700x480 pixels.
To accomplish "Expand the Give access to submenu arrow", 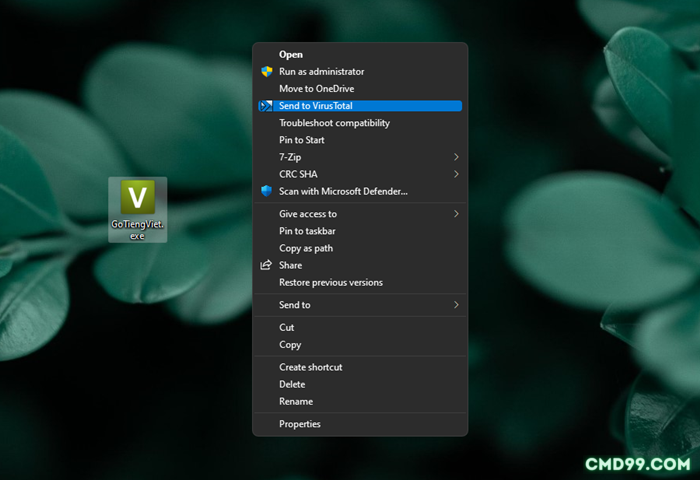I will [456, 214].
